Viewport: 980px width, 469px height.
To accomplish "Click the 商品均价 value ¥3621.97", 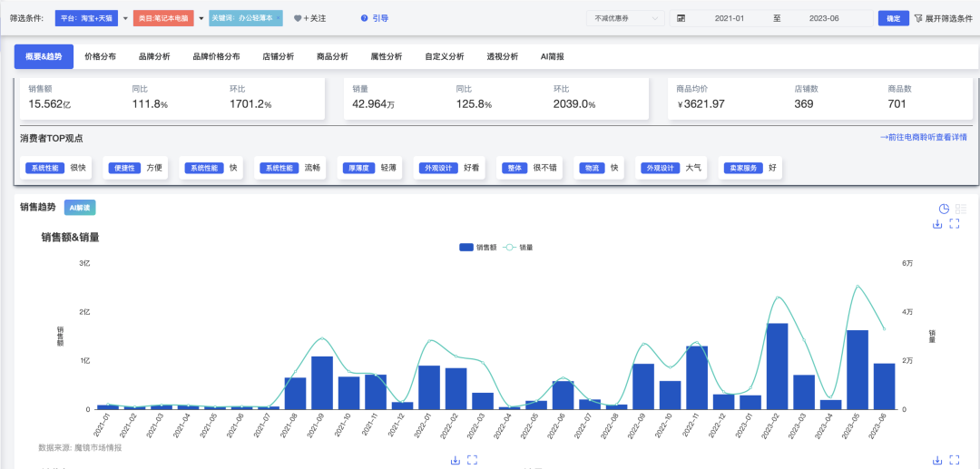I will tap(701, 104).
